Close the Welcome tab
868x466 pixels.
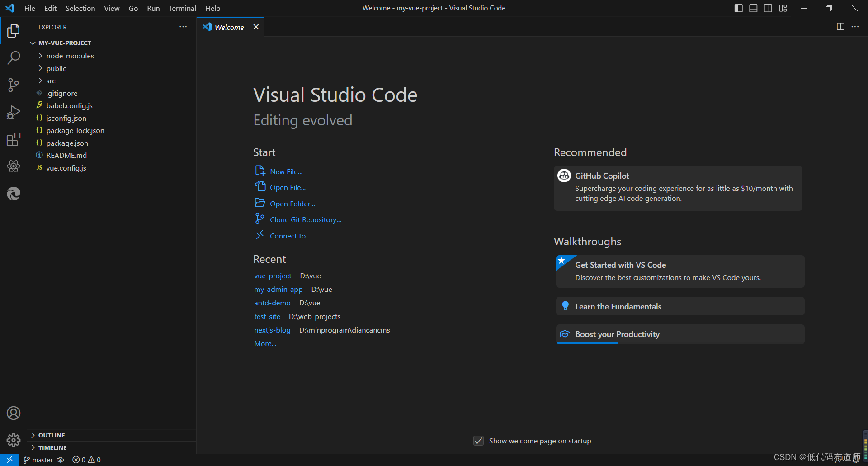256,27
